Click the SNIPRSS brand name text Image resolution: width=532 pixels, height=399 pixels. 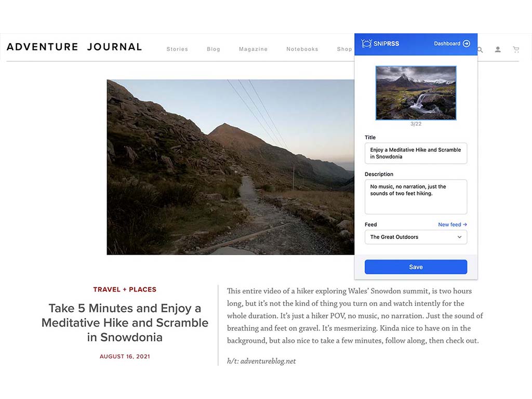point(387,44)
